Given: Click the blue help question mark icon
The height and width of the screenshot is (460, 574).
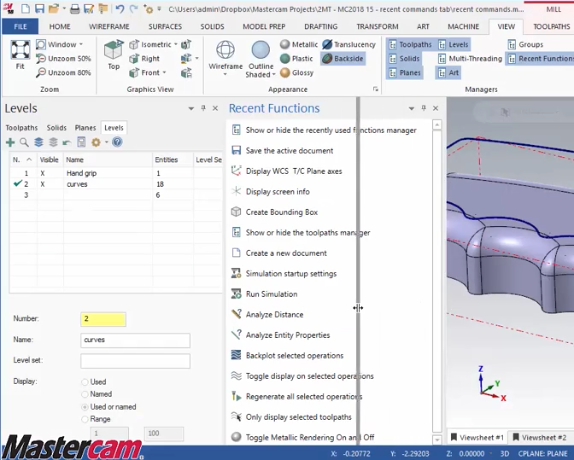Looking at the screenshot, I should (x=117, y=142).
